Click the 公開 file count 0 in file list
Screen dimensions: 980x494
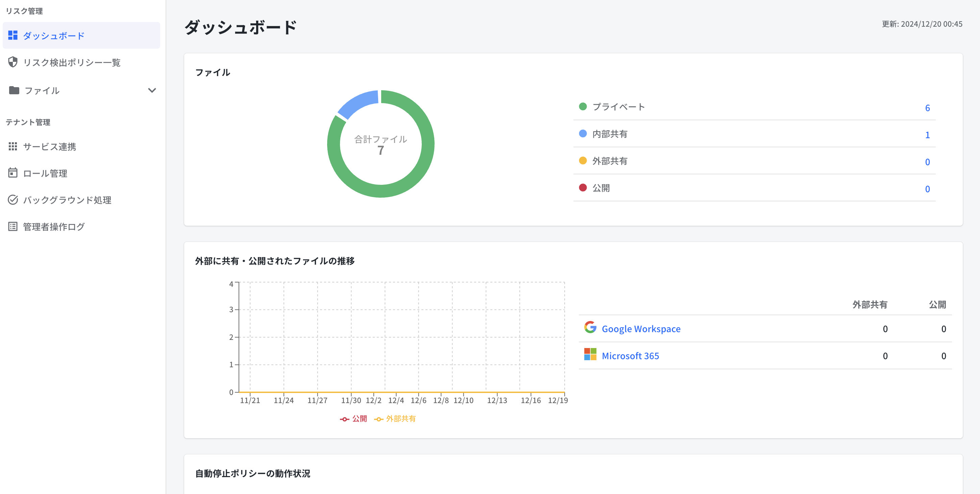click(x=928, y=189)
